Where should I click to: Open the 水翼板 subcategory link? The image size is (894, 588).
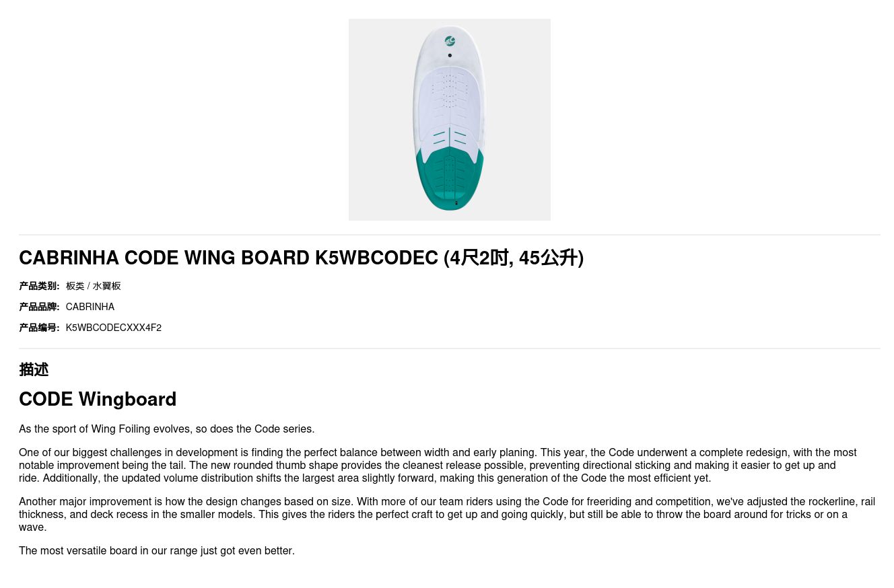coord(107,286)
